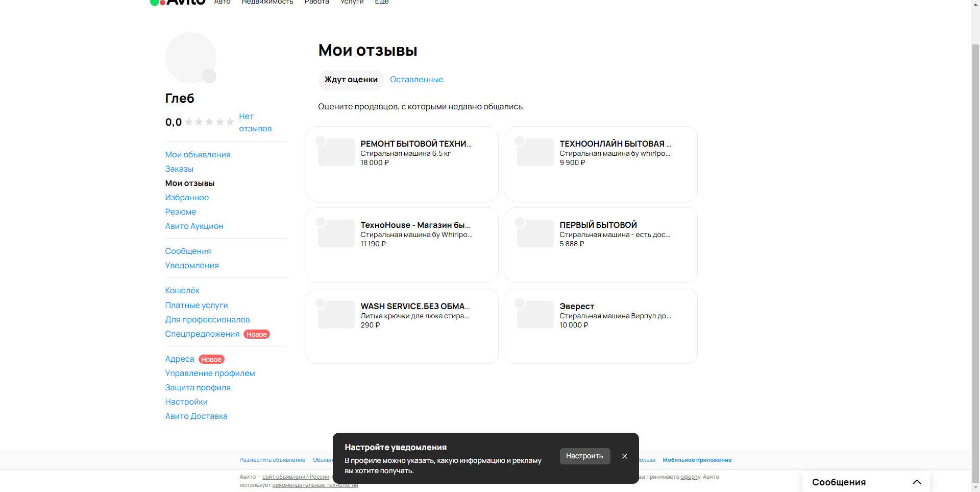Close the notification settings popup
The height and width of the screenshot is (492, 980).
click(x=624, y=456)
